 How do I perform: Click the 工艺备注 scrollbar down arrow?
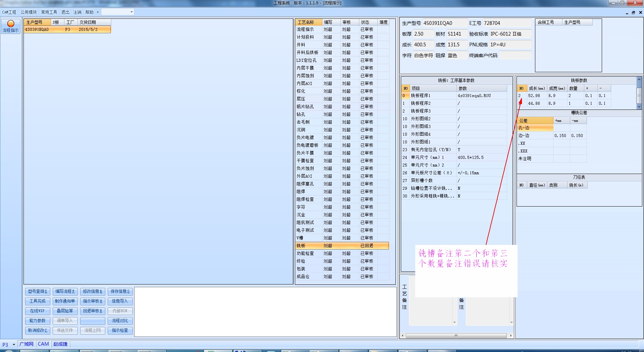(454, 322)
